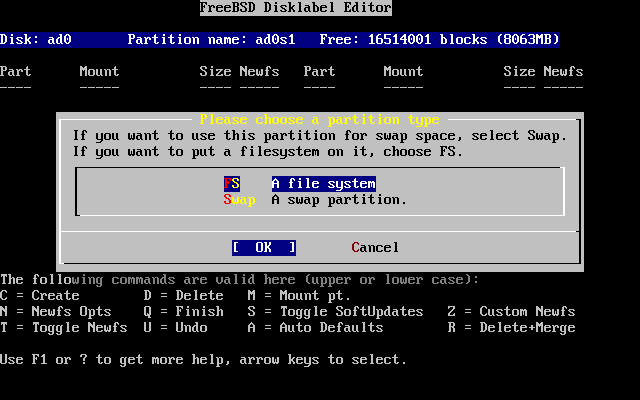The height and width of the screenshot is (400, 640).
Task: Click the Free blocks status text
Action: coord(439,39)
